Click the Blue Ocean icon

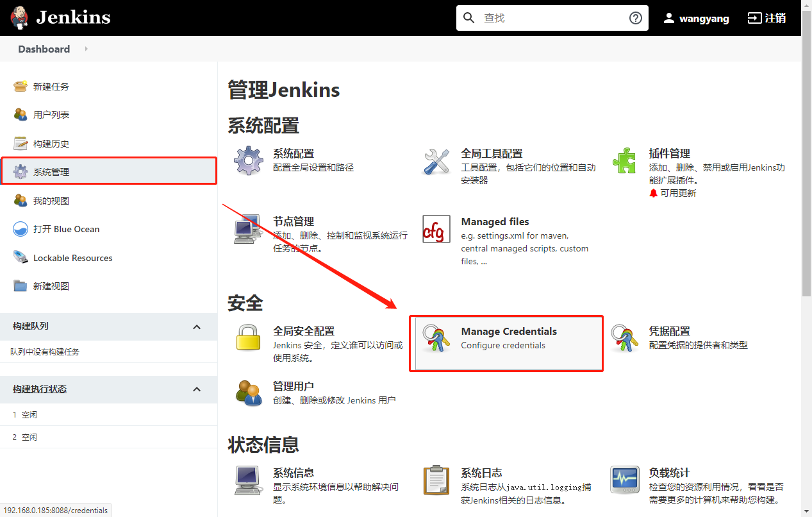(21, 229)
